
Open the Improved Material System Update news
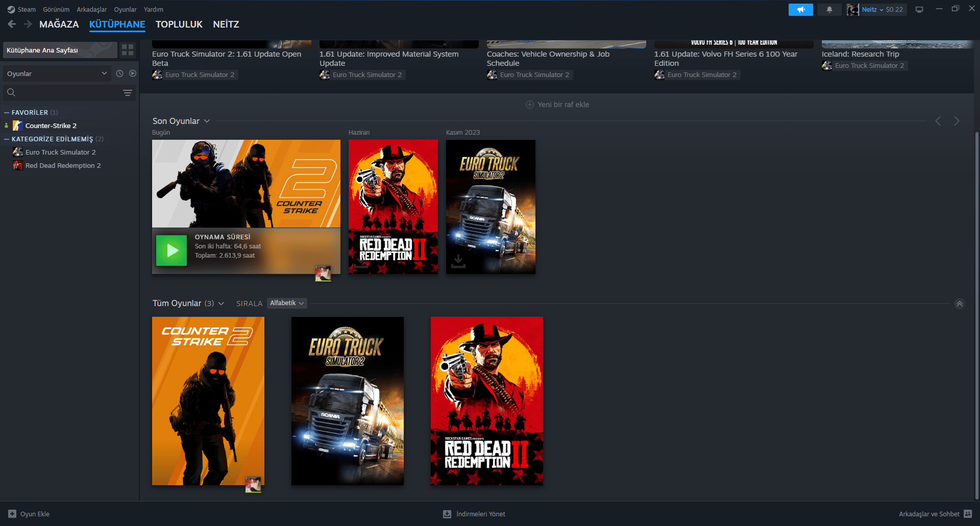389,58
